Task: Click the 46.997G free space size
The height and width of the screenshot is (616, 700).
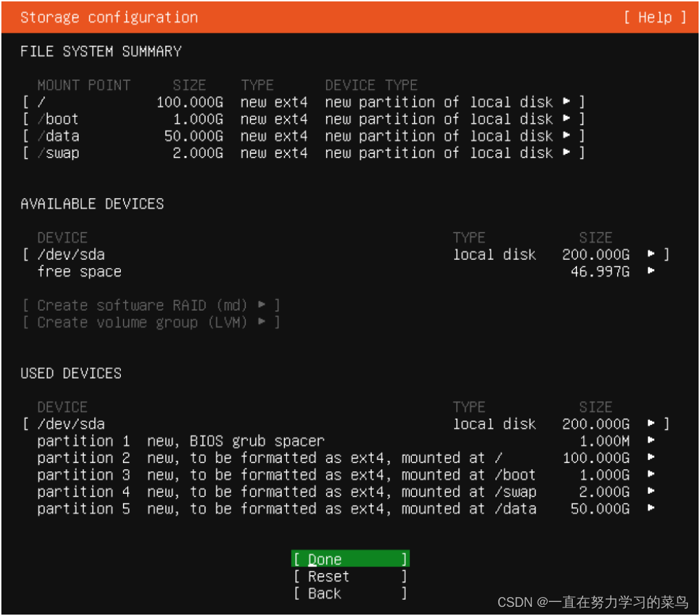Action: click(600, 272)
